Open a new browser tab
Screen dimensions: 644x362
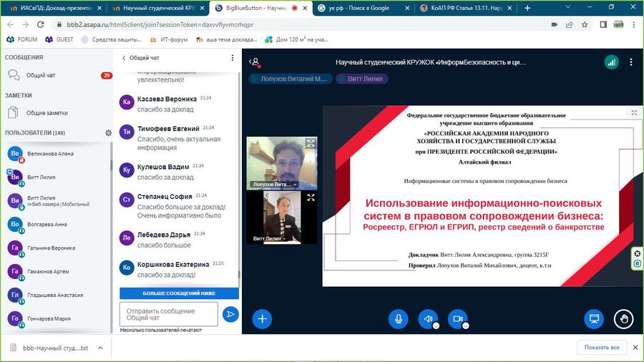[x=527, y=8]
